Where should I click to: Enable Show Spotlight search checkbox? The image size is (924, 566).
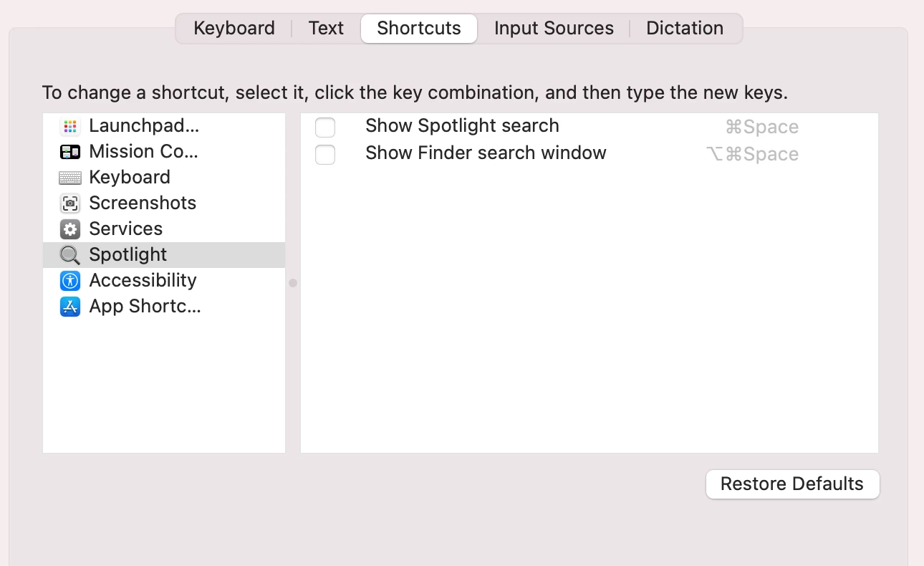[325, 128]
